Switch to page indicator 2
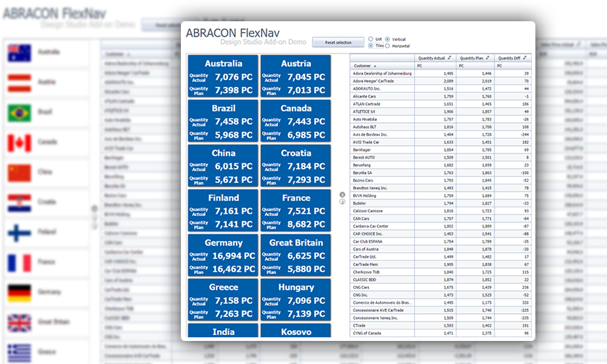This screenshot has width=607, height=364. (342, 201)
